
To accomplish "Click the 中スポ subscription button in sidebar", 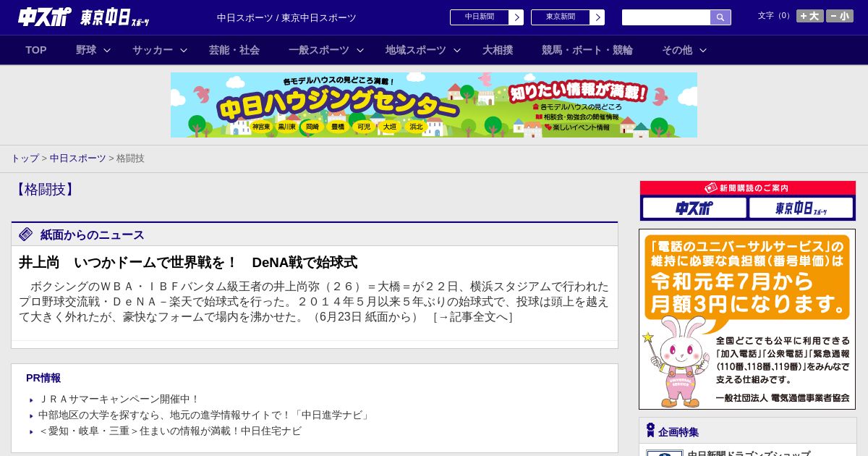I will point(694,208).
